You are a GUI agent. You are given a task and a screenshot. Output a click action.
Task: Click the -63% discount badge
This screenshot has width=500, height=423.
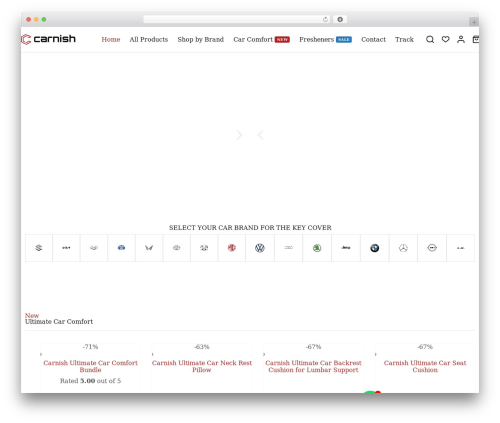point(202,347)
